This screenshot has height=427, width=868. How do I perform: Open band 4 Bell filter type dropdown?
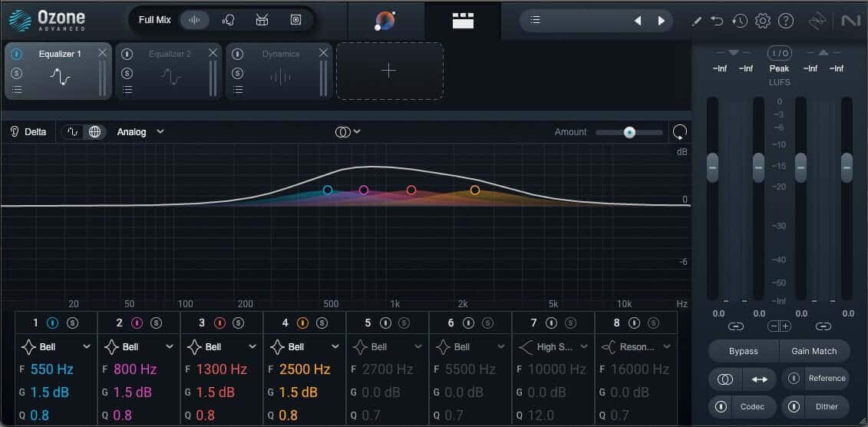click(305, 347)
